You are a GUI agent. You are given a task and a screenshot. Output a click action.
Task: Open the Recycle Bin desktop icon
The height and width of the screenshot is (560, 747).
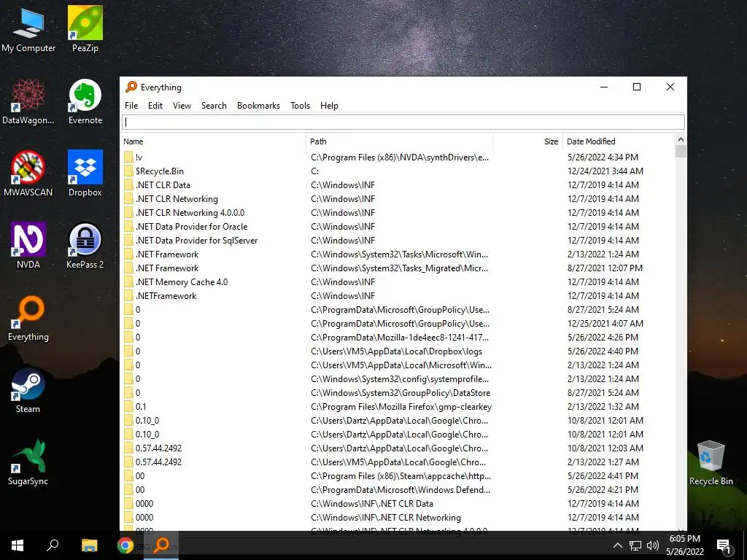tap(711, 462)
